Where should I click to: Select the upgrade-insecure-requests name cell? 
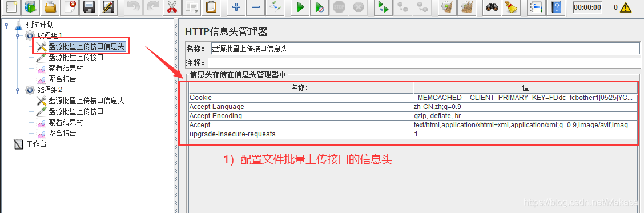coord(301,134)
